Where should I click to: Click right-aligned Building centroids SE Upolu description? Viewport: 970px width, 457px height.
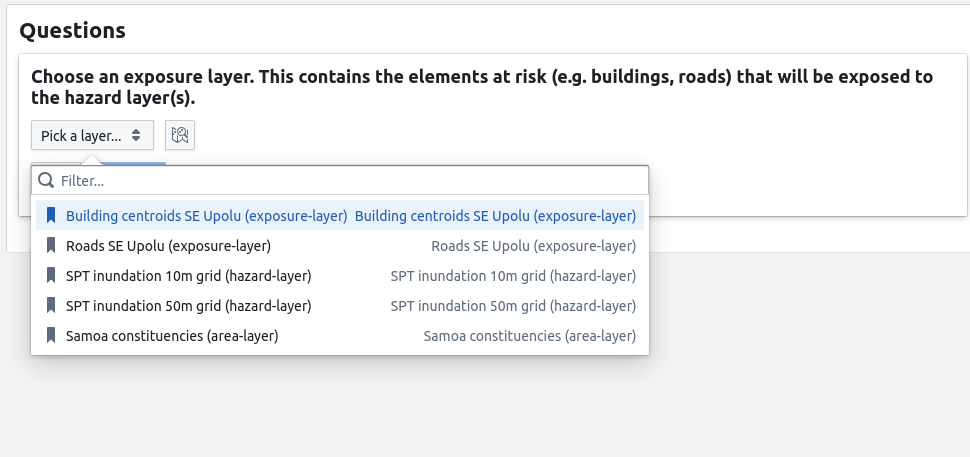(496, 216)
